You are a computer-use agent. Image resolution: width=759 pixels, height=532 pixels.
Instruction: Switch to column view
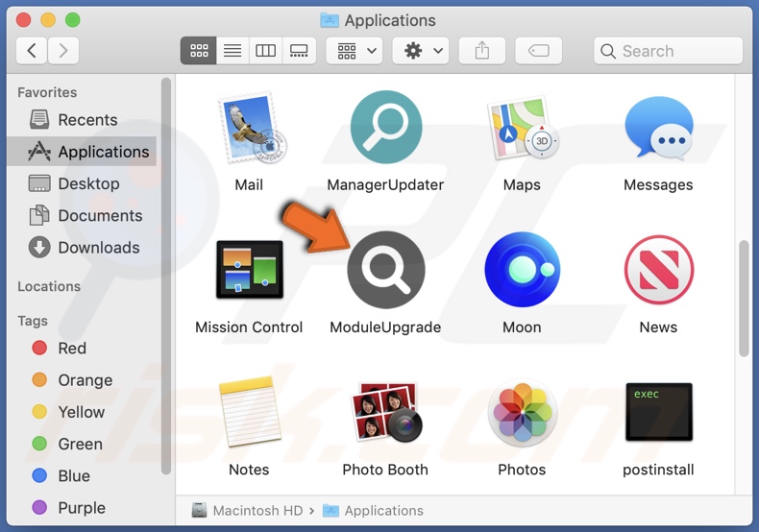266,50
